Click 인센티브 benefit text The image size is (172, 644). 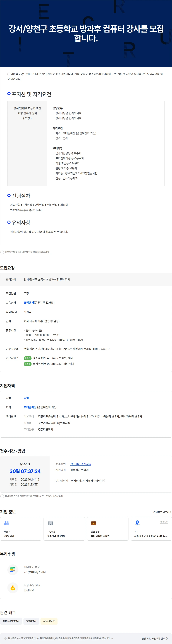(x=29, y=590)
